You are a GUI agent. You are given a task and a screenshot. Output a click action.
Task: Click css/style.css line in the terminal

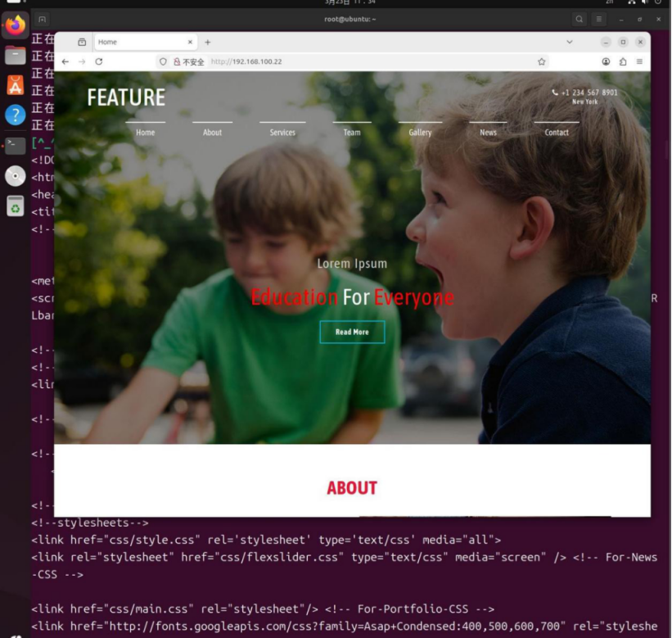pos(266,540)
